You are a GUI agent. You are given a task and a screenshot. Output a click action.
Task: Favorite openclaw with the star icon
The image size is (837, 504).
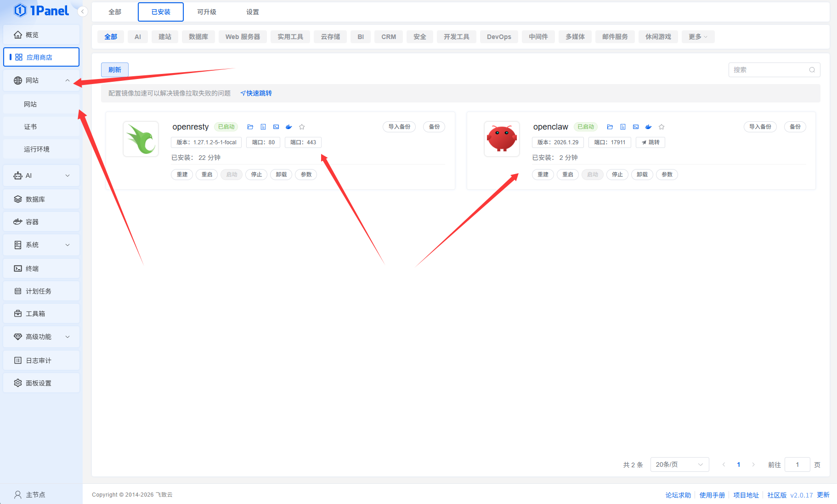662,127
